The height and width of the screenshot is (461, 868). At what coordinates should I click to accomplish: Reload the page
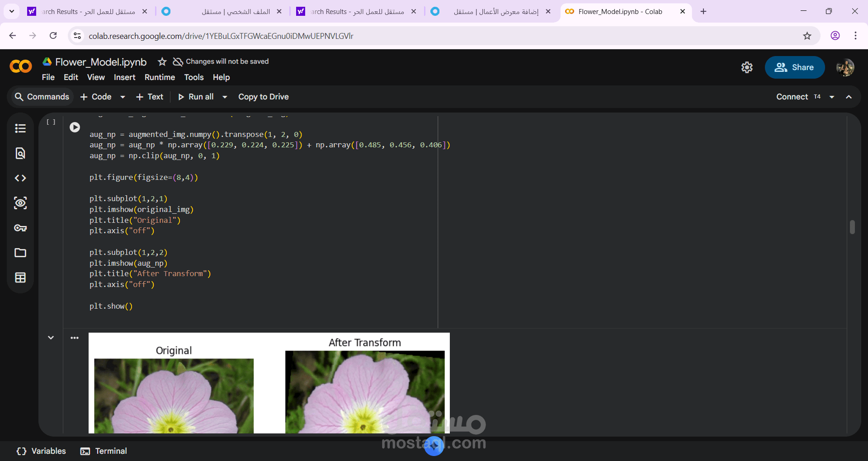(x=53, y=36)
